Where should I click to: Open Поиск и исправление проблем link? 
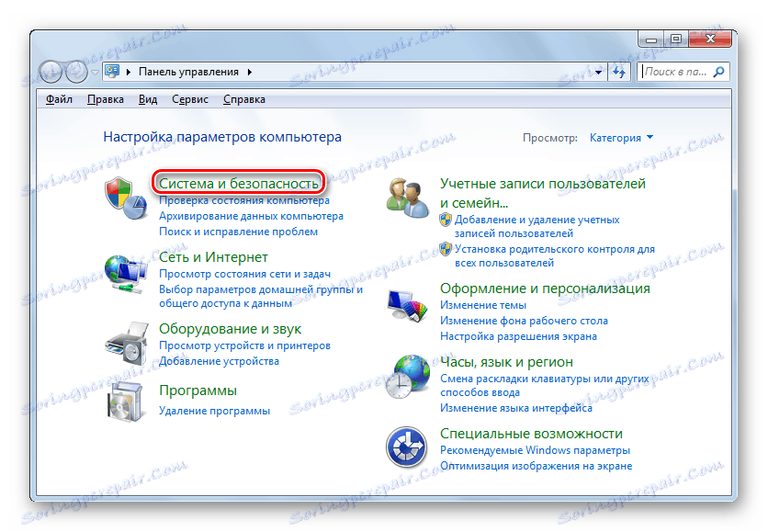(x=238, y=232)
